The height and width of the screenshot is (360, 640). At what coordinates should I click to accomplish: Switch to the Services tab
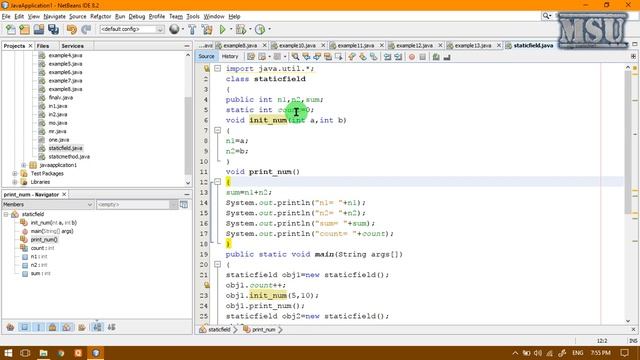click(x=72, y=46)
